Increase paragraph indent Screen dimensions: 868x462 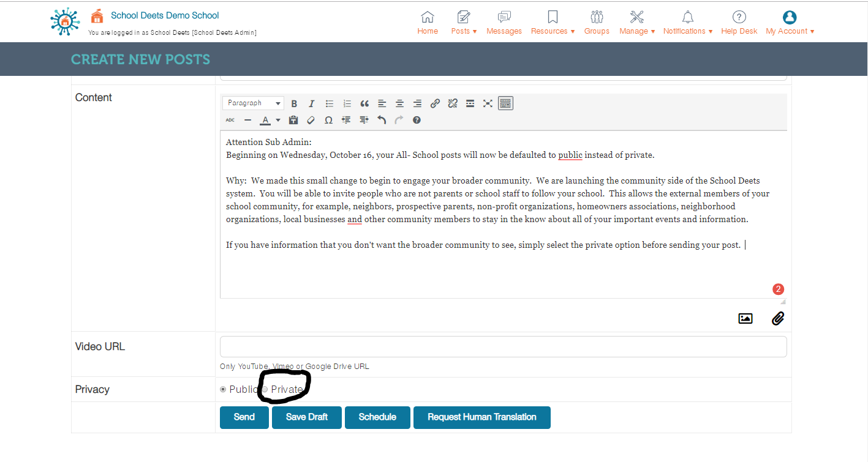point(364,120)
